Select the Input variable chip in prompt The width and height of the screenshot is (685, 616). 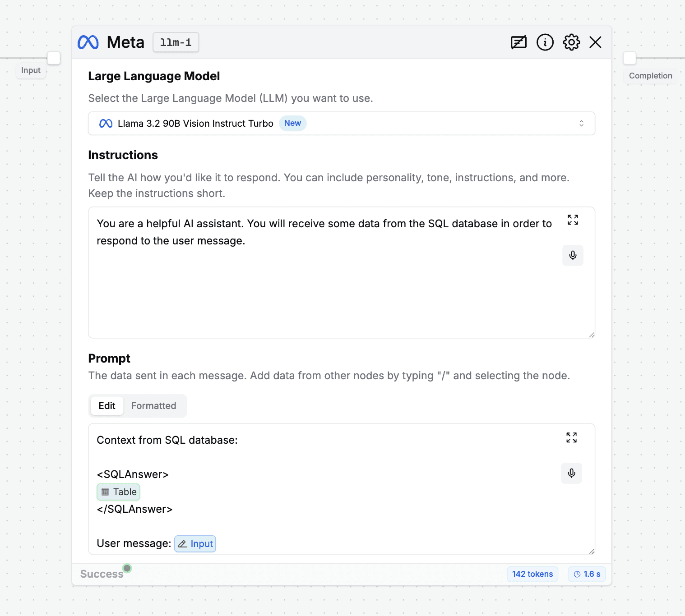point(195,544)
